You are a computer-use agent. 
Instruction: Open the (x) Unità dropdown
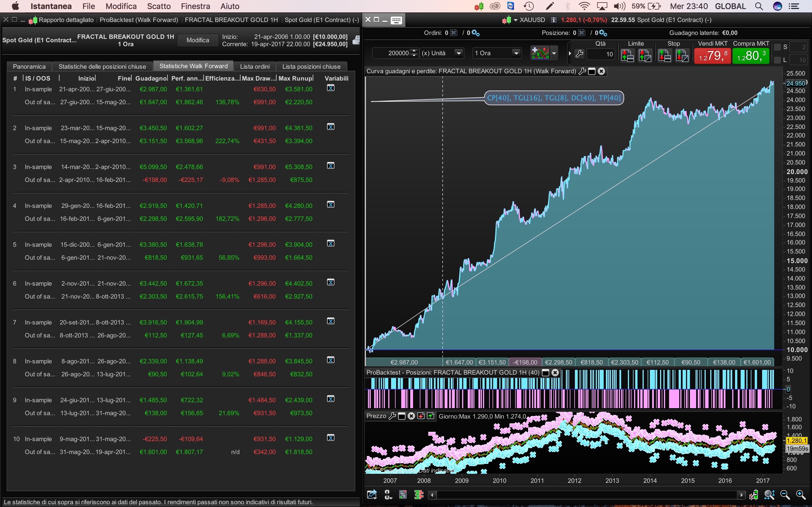coord(458,53)
